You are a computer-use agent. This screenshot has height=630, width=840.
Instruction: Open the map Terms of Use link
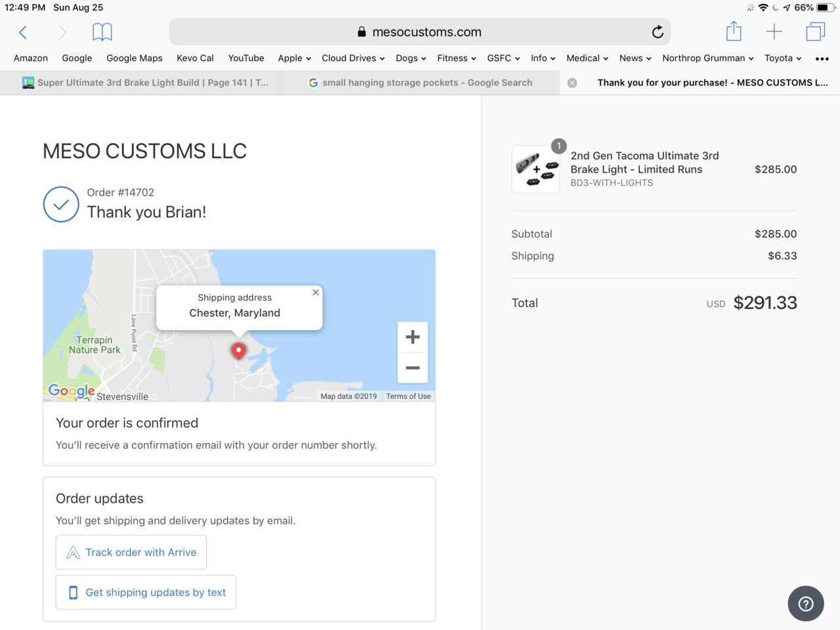[x=408, y=396]
